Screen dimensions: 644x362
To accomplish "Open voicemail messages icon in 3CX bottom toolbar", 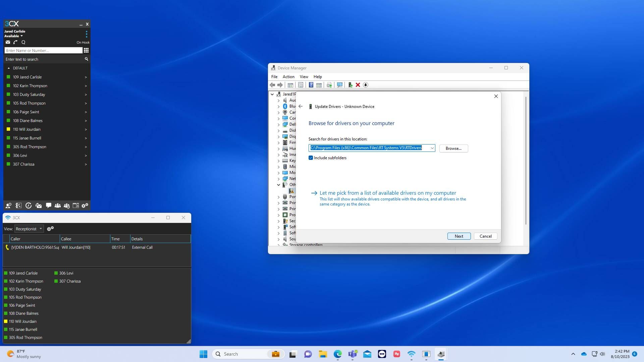I will coord(39,205).
